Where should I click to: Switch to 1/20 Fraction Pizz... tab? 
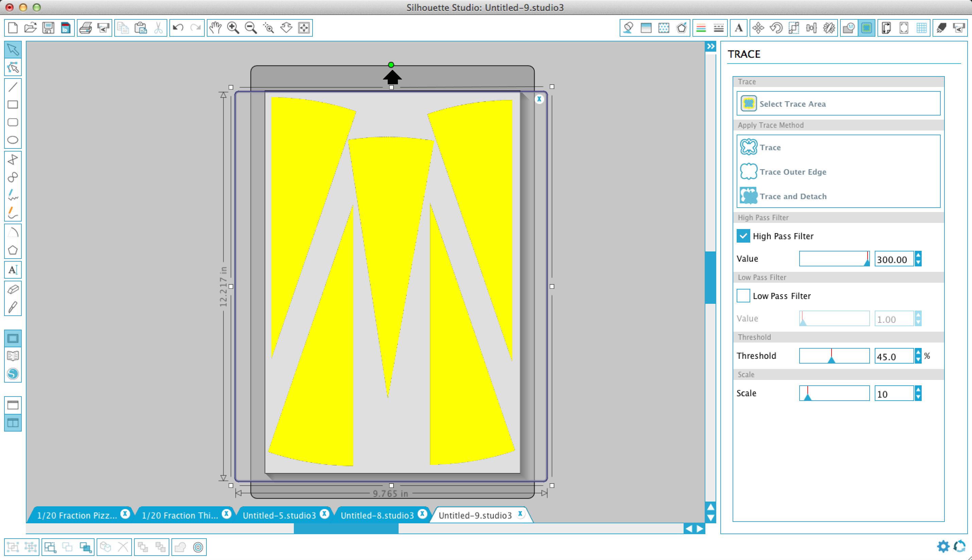tap(77, 515)
